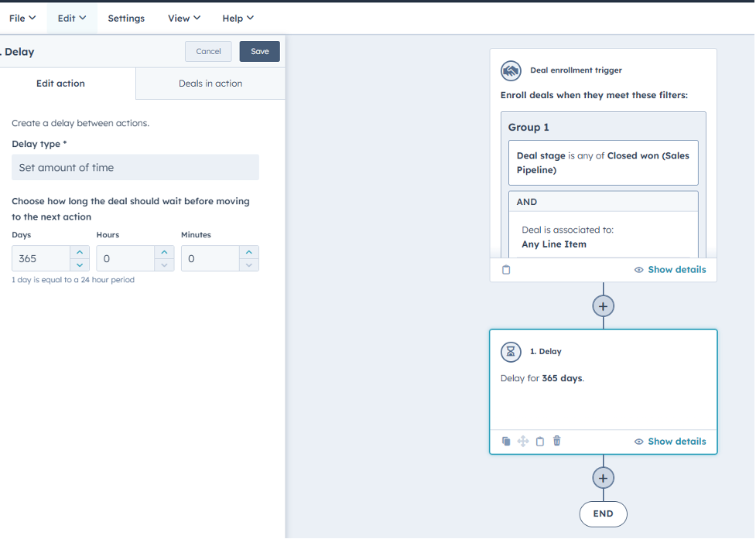756x539 pixels.
Task: Click the Hours input field
Action: (x=125, y=258)
